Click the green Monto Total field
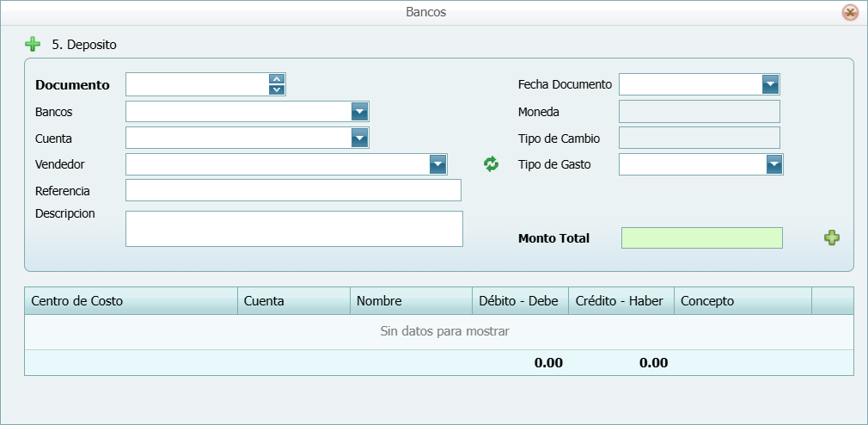 701,238
